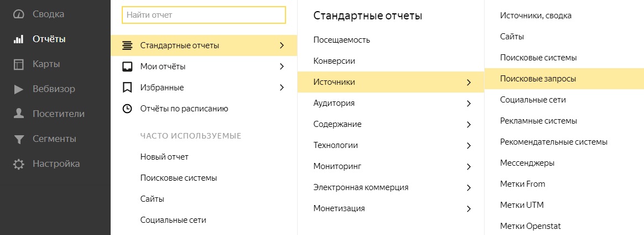Click the Отчёты bar chart icon
This screenshot has height=235, width=644.
[19, 39]
